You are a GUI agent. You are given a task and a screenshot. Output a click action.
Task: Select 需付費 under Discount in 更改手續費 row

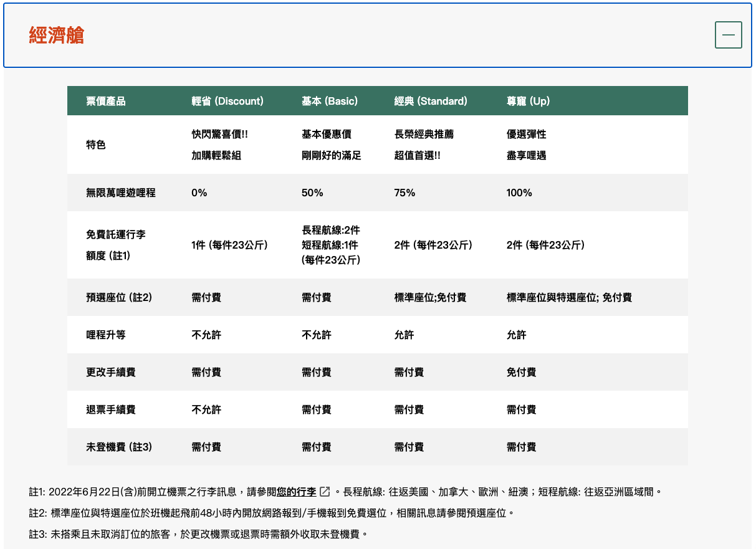click(206, 372)
